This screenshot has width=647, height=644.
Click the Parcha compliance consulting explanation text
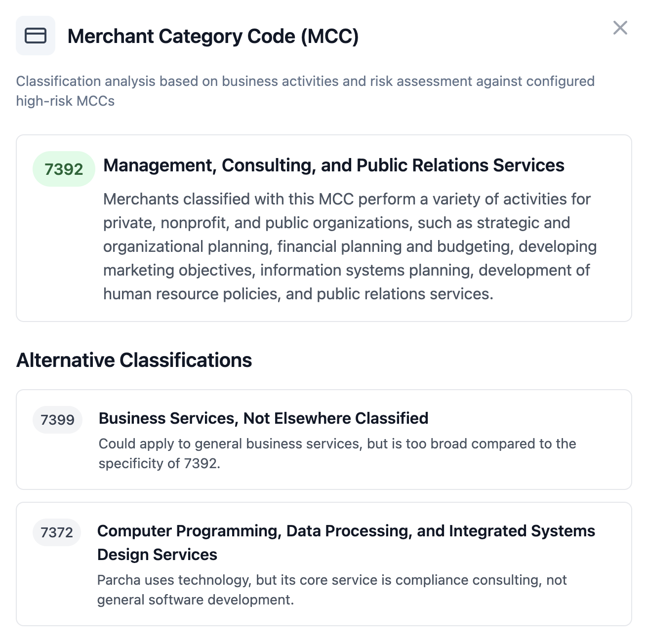[332, 590]
